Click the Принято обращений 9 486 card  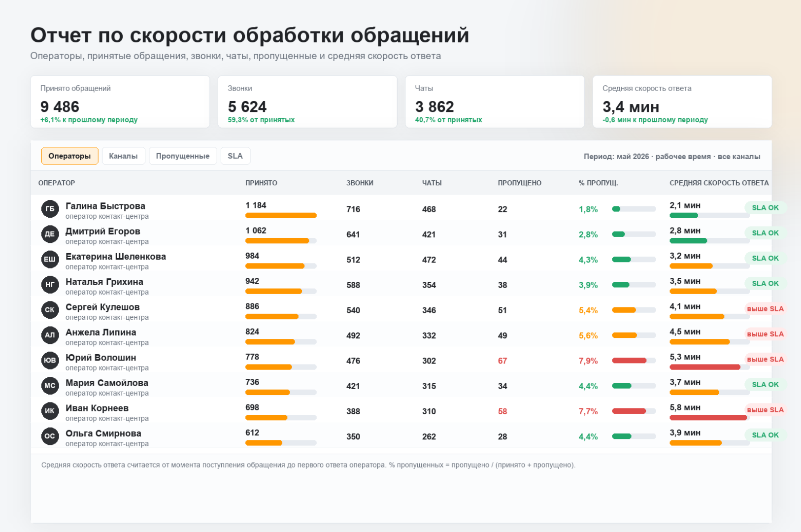pos(120,102)
